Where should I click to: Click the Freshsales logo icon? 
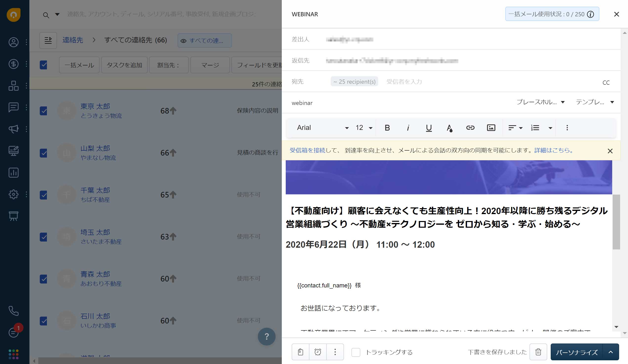(13, 15)
